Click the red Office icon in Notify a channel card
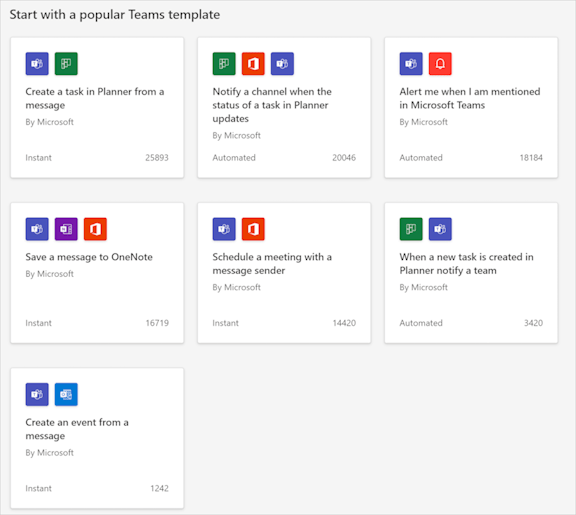Image resolution: width=576 pixels, height=515 pixels. [x=253, y=64]
